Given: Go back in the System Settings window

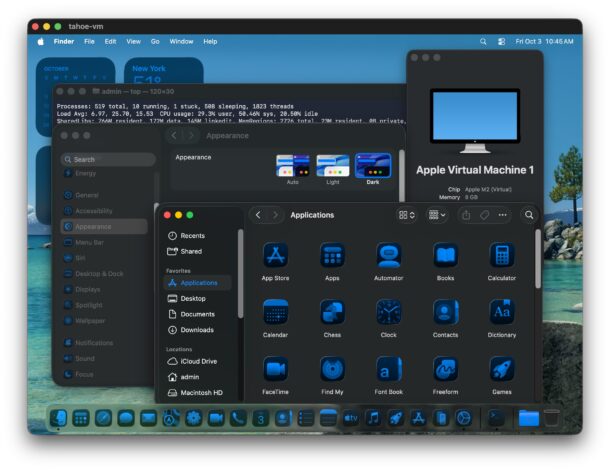Looking at the screenshot, I should 174,135.
